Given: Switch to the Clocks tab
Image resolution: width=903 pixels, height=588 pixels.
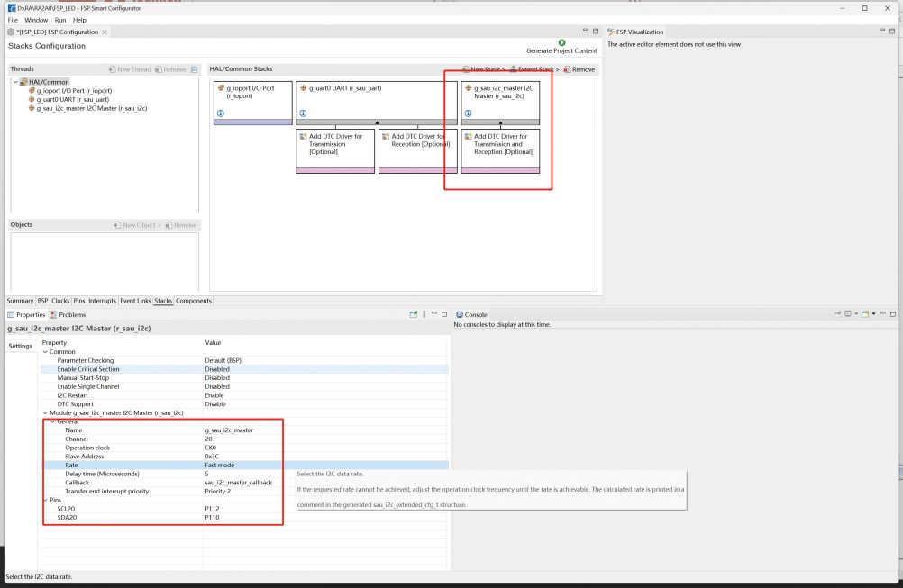Looking at the screenshot, I should [60, 301].
